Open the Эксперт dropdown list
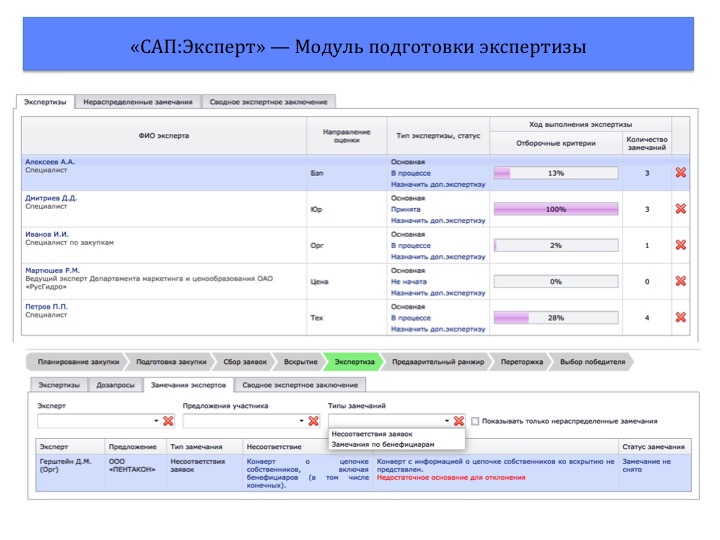Viewport: 720px width, 540px height. pos(156,421)
